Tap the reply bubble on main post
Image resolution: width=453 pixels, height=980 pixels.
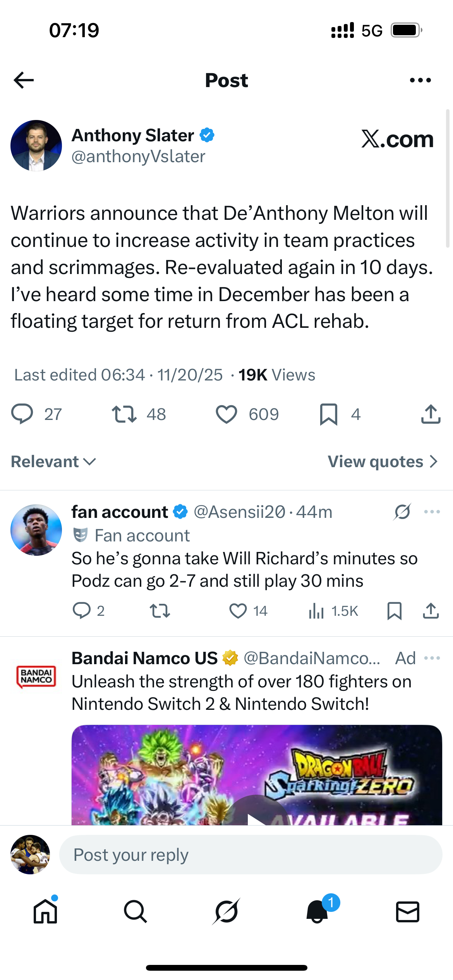22,414
